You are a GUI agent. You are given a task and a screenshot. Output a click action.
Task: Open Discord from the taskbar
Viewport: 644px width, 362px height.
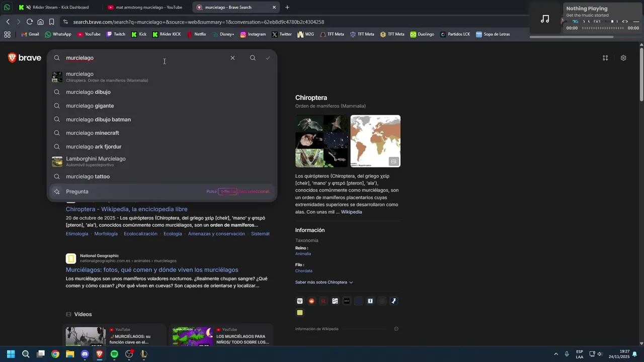[x=85, y=354]
